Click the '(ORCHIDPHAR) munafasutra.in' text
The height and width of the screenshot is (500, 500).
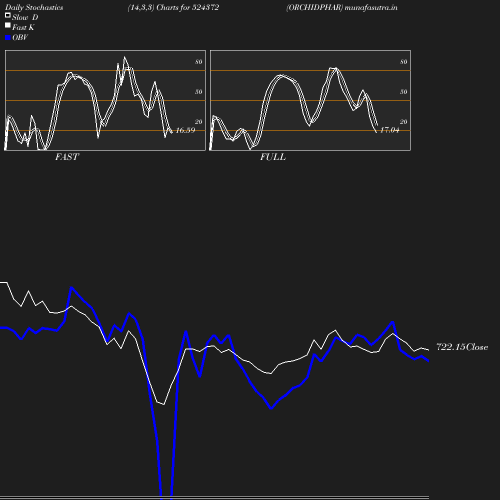tap(342, 8)
